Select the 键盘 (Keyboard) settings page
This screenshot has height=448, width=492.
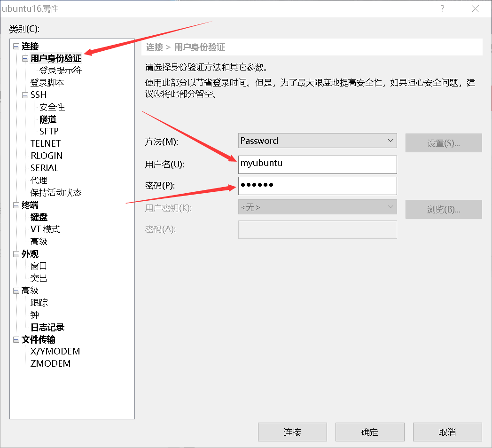(39, 217)
